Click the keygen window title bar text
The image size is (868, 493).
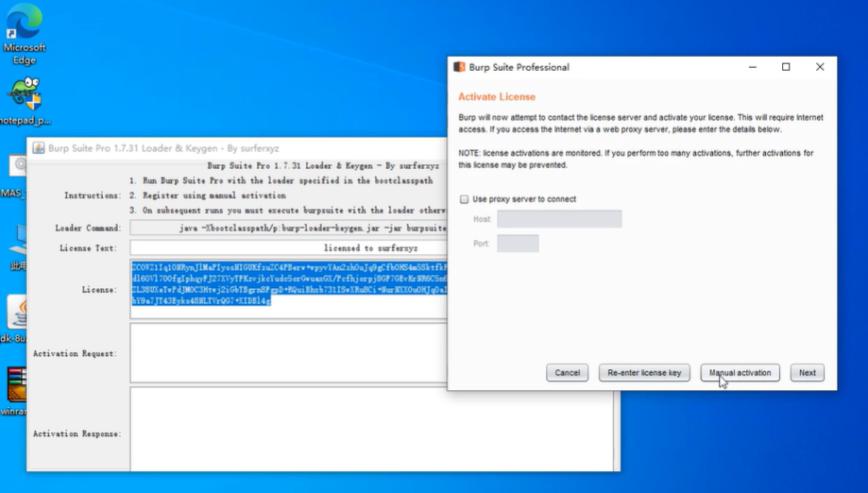coord(163,148)
